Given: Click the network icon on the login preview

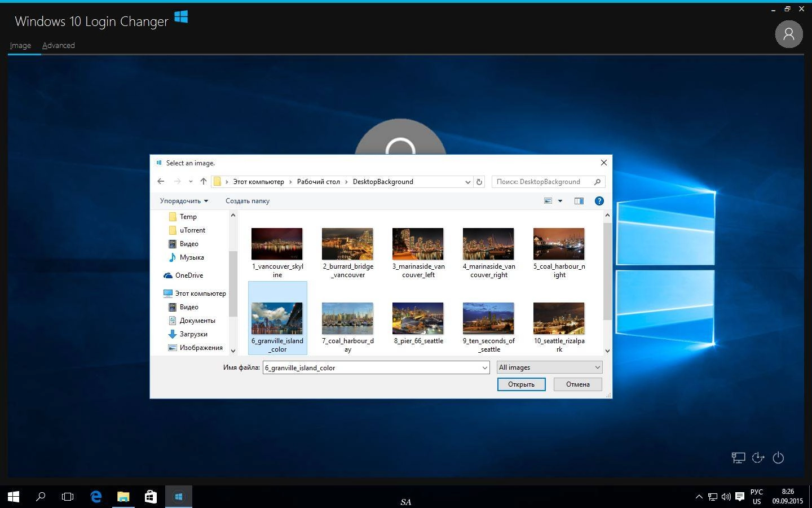Looking at the screenshot, I should point(738,458).
